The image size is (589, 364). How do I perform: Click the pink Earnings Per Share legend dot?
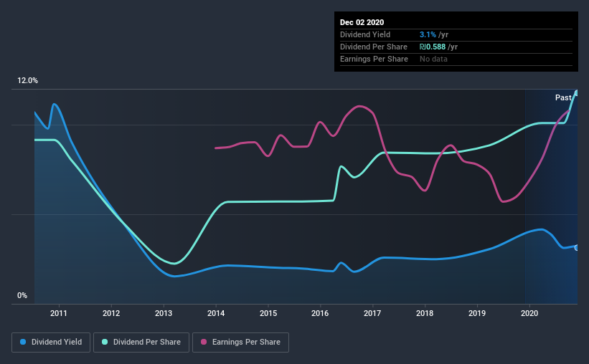click(204, 342)
